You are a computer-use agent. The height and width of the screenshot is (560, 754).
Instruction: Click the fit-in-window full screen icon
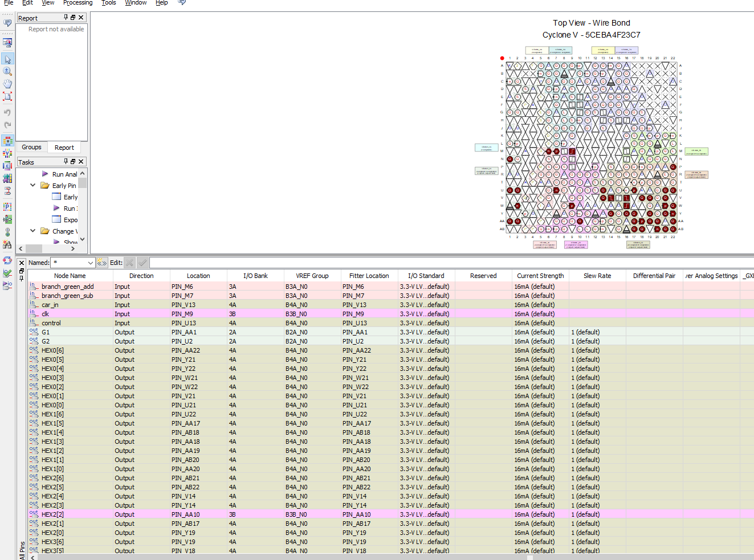tap(7, 96)
